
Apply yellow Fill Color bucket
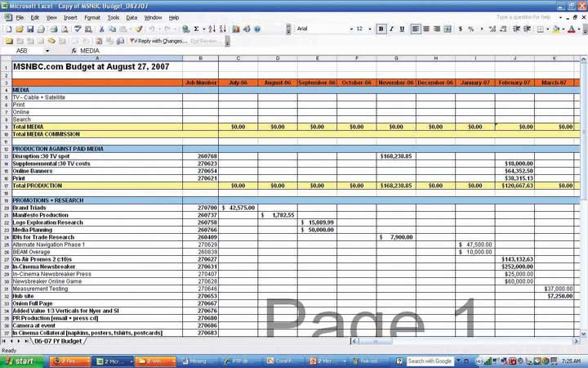556,29
